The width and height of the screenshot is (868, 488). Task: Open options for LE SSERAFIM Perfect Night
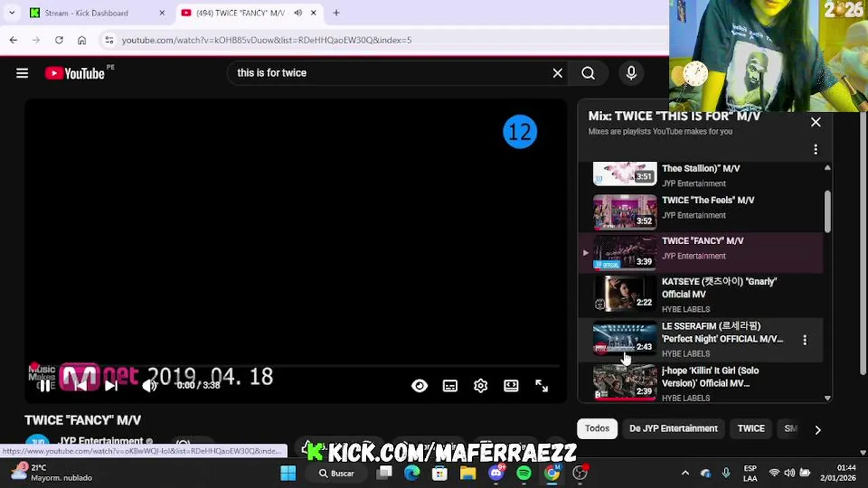click(x=805, y=340)
